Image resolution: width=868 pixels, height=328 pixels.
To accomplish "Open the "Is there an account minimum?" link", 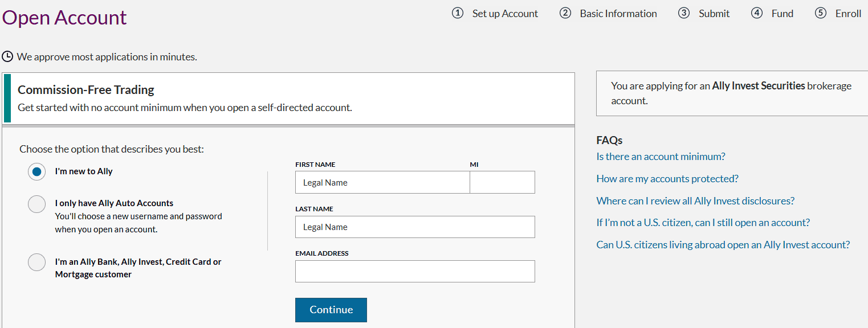I will click(661, 156).
